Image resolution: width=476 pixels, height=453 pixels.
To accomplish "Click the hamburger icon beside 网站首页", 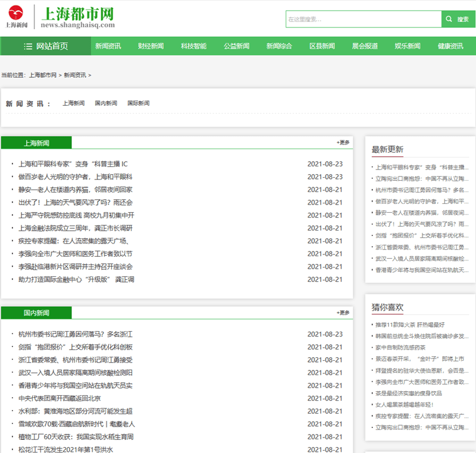I will (28, 46).
